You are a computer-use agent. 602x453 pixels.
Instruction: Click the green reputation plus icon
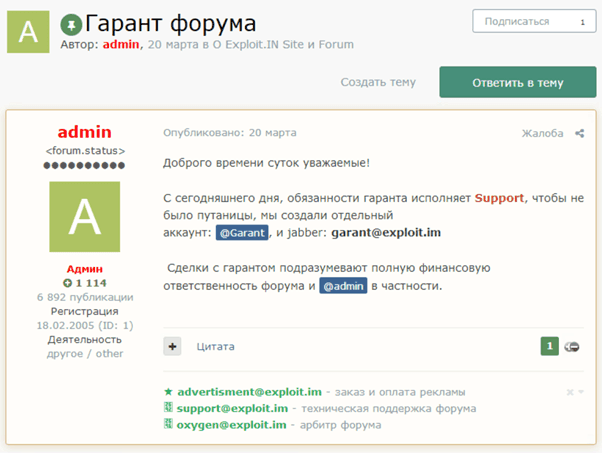pos(67,283)
